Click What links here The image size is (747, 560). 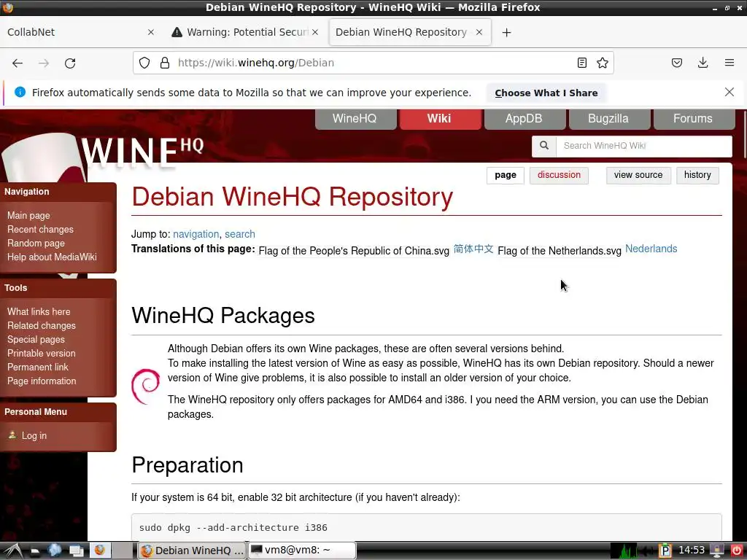[39, 311]
